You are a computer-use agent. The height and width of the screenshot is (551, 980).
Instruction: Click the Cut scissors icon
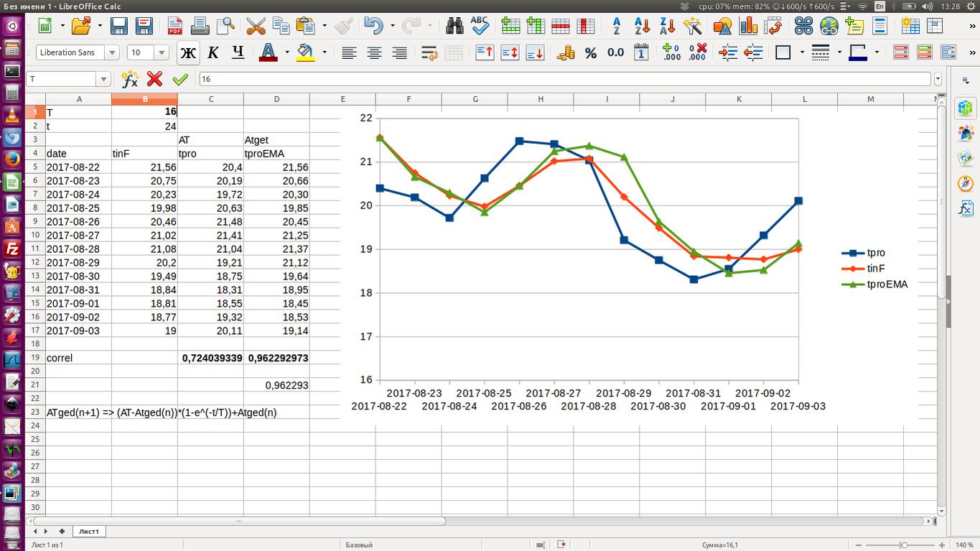pos(256,27)
